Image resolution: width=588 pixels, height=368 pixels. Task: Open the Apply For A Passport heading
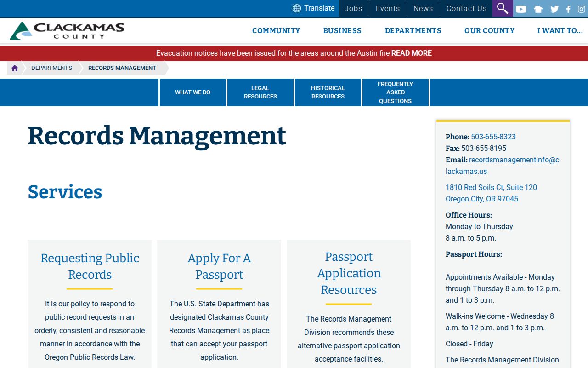tap(219, 266)
